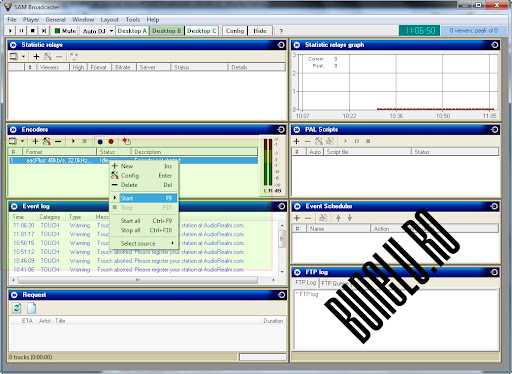Screen dimensions: 512x374
Task: Click the blank page icon in Request panel
Action: click(31, 308)
